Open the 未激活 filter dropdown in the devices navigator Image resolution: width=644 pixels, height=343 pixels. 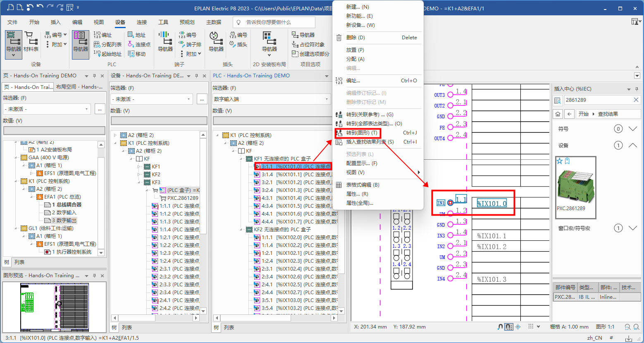point(189,99)
